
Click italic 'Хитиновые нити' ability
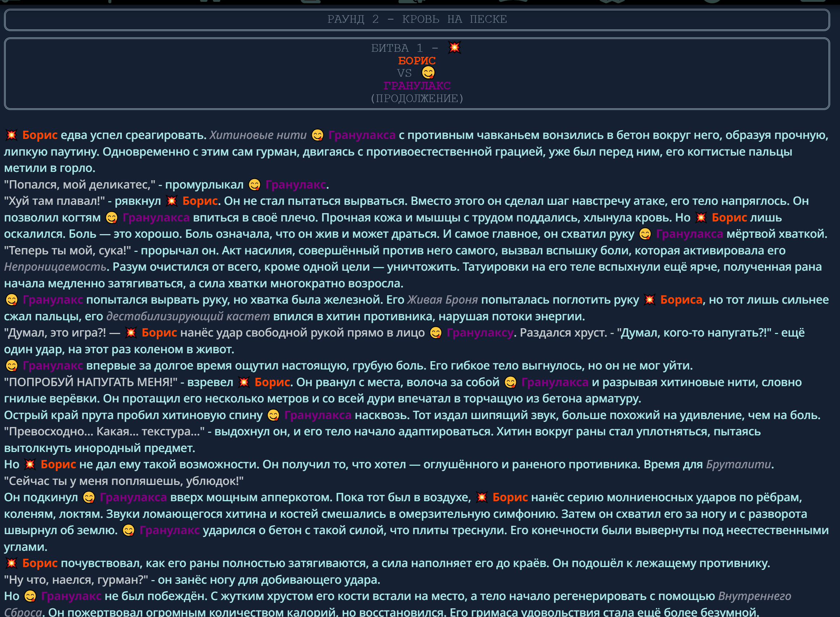tap(258, 135)
